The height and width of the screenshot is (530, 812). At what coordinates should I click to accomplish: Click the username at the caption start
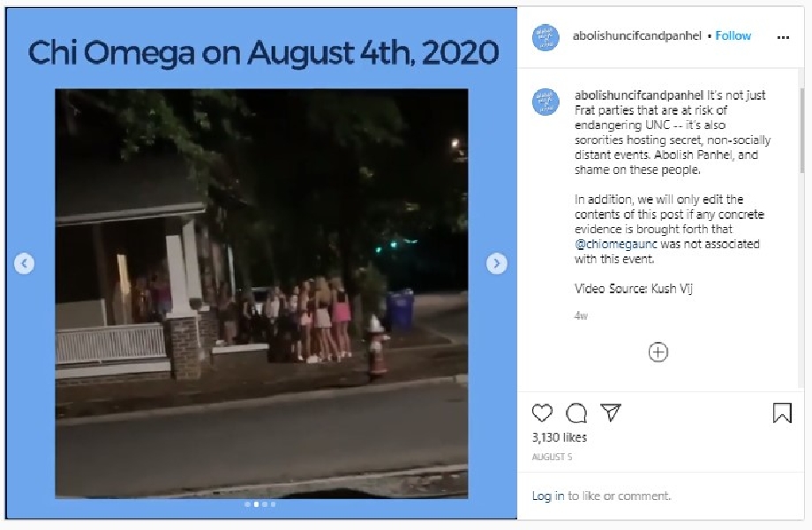click(639, 95)
